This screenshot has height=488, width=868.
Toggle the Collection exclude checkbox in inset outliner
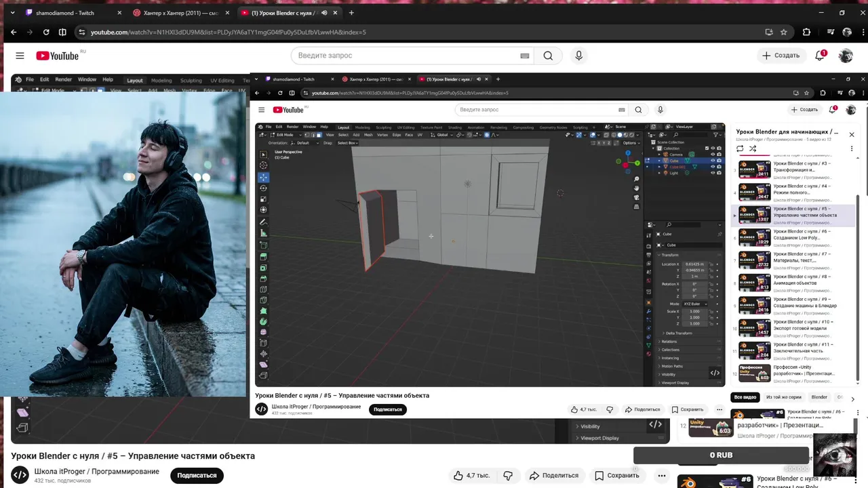point(706,148)
